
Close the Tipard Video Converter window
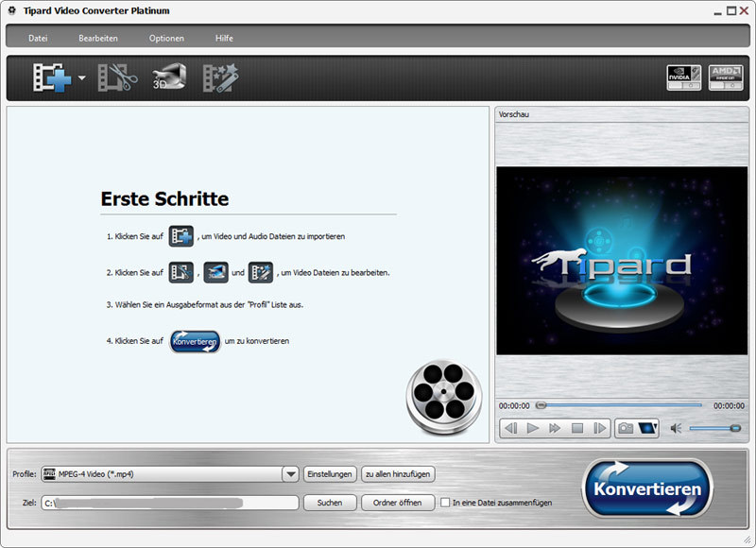pos(744,10)
